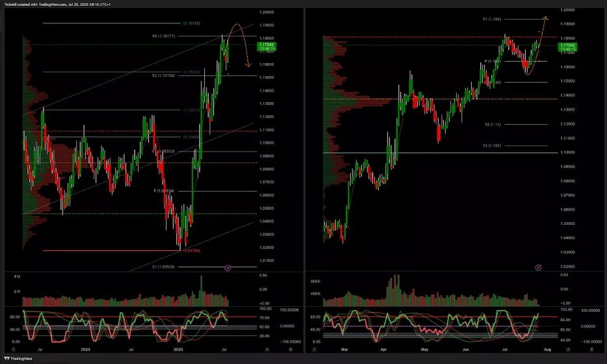Toggle auto scale A button on right chart
607x364 pixels.
569,349
